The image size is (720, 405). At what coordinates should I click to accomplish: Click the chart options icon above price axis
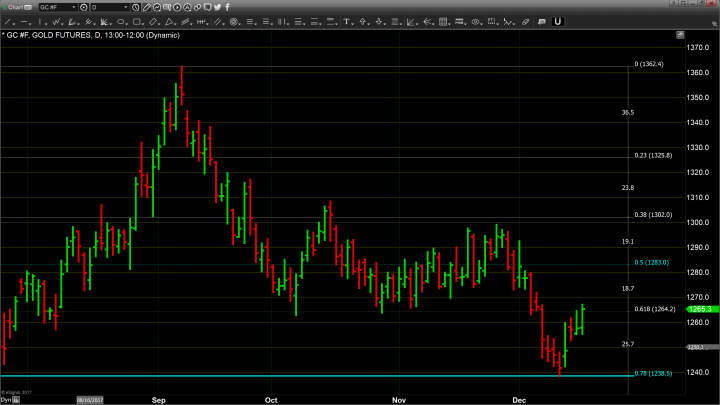tap(680, 35)
